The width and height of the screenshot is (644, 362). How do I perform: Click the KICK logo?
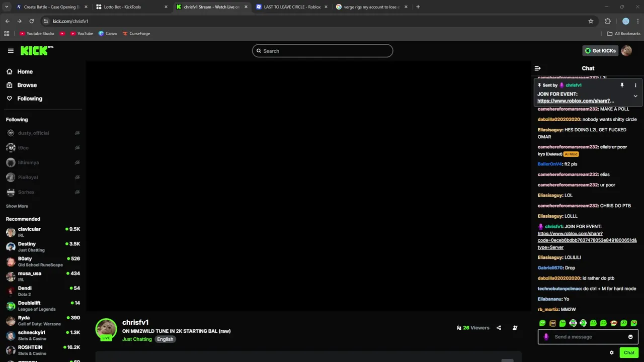coord(37,51)
